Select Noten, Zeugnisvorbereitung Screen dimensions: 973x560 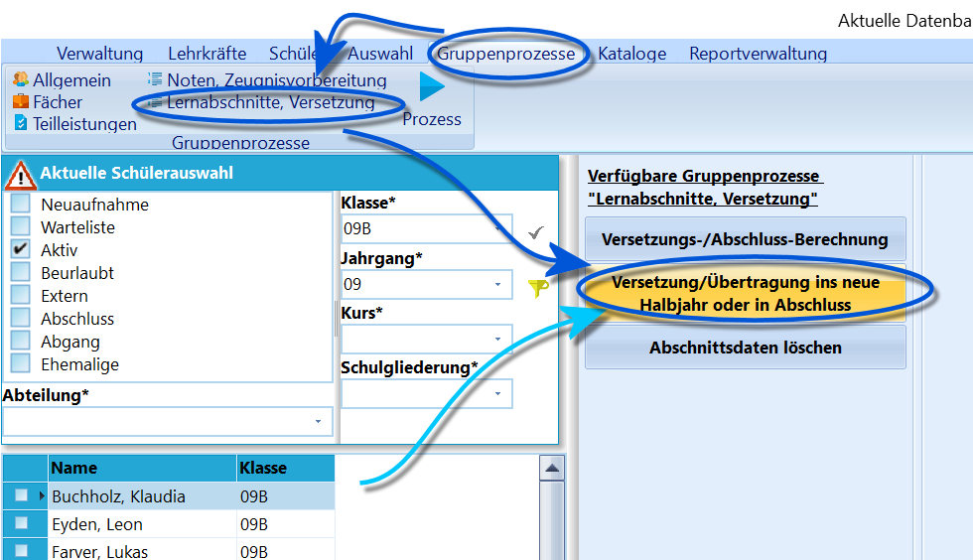click(x=277, y=80)
